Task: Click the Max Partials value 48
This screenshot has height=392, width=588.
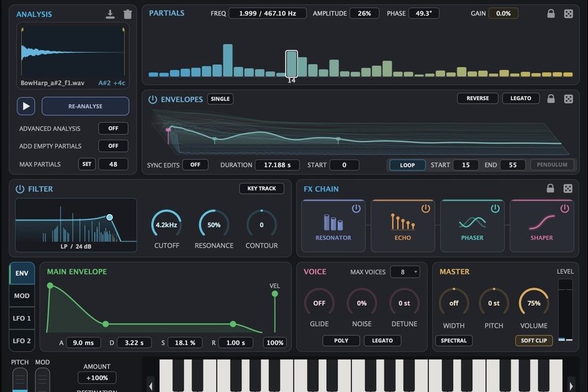Action: [x=113, y=164]
